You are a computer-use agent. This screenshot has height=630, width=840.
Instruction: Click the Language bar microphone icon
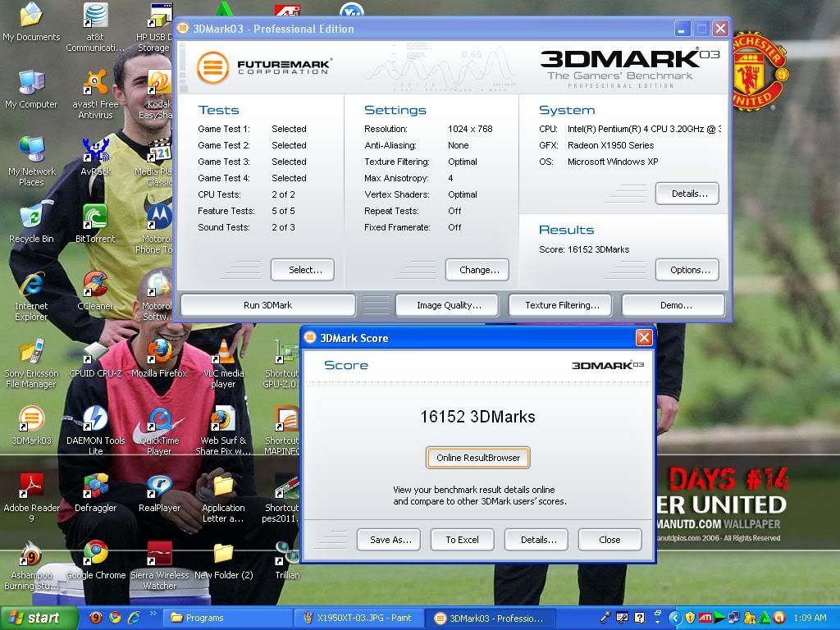tap(605, 618)
